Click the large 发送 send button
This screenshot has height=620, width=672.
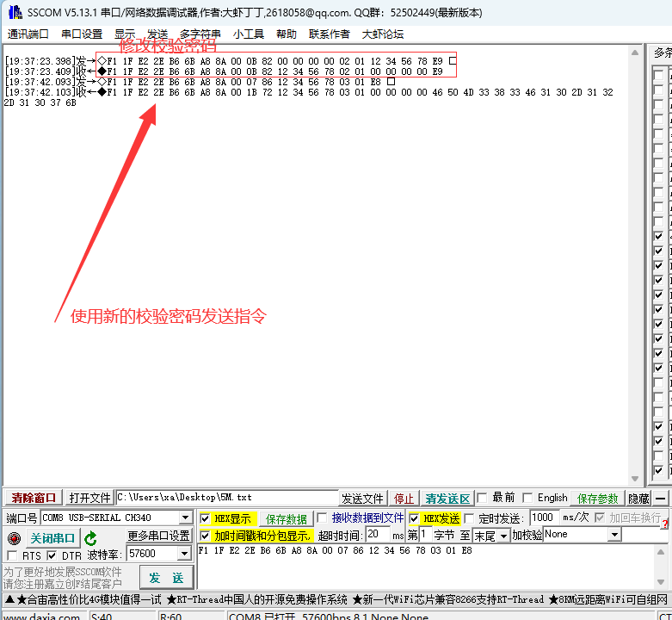point(166,578)
